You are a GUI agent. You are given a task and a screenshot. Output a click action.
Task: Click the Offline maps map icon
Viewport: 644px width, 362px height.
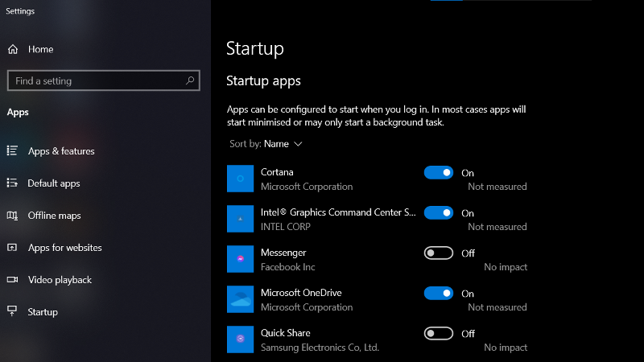12,215
